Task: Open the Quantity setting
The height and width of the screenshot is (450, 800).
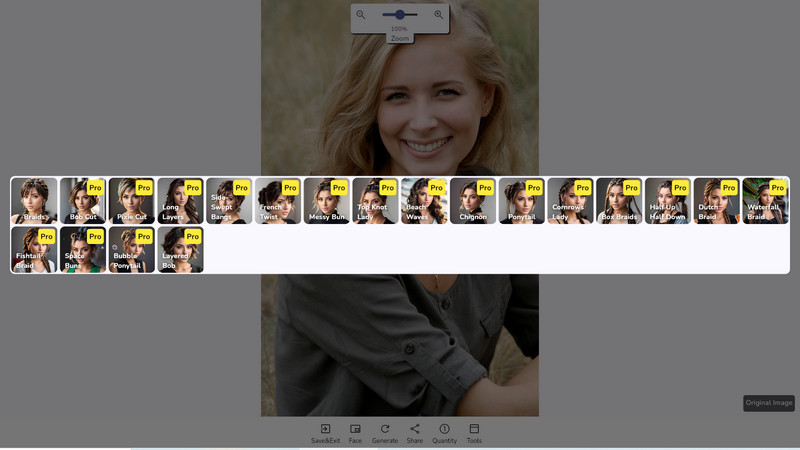Action: 444,433
